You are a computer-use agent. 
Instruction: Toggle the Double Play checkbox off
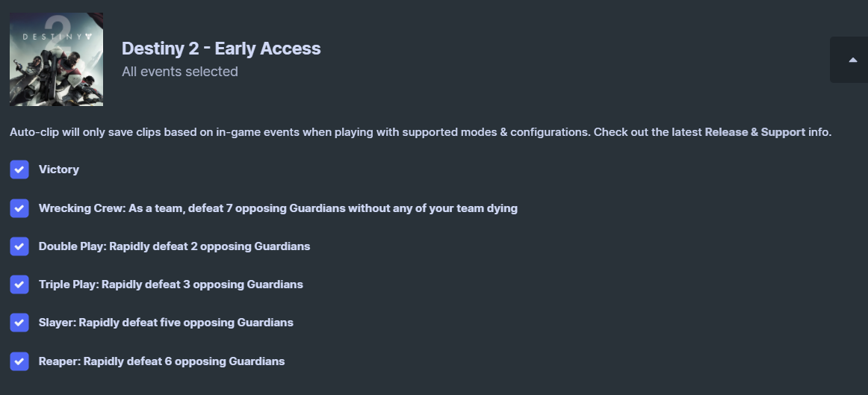click(19, 246)
